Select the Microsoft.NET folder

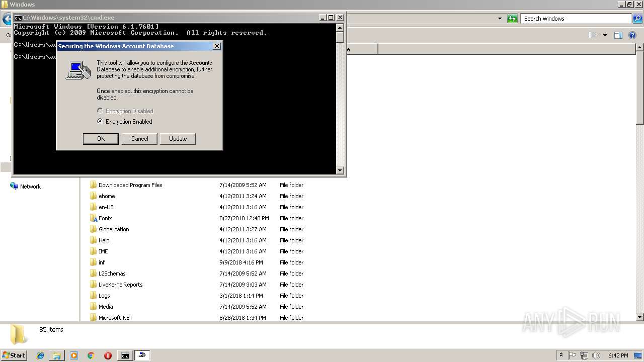click(x=116, y=318)
